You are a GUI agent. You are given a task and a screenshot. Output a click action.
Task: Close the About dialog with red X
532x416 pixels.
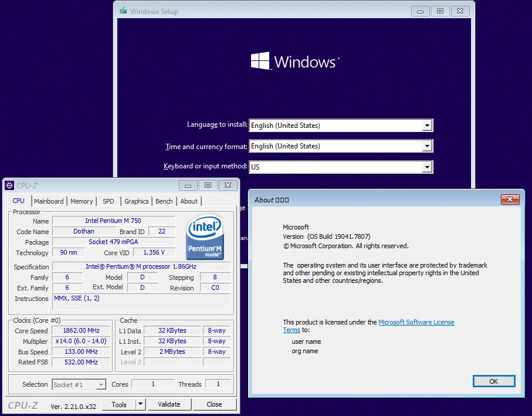[x=510, y=199]
